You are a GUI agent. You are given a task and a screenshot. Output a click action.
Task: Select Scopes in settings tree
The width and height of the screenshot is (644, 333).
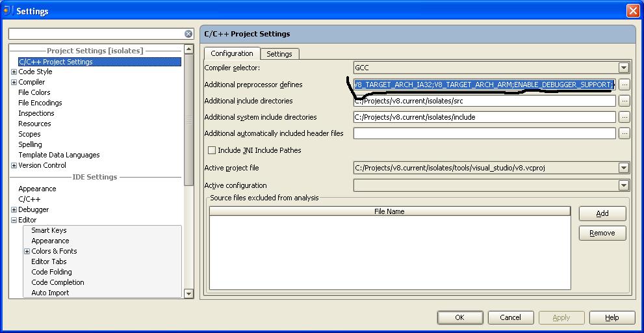(x=29, y=134)
